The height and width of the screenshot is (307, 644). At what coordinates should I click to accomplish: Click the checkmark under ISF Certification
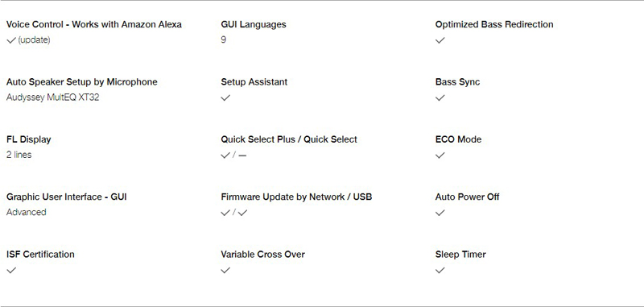pyautogui.click(x=11, y=270)
